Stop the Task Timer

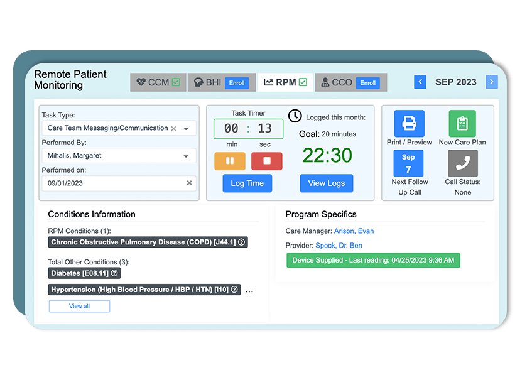pyautogui.click(x=266, y=161)
